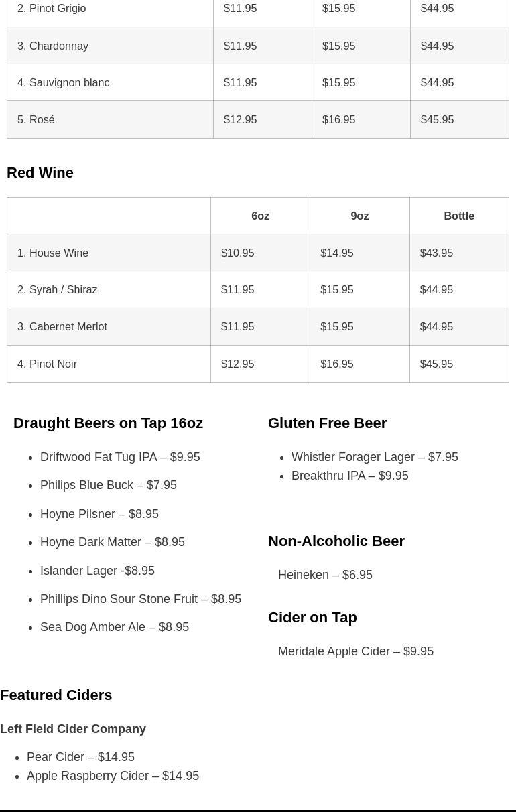The width and height of the screenshot is (516, 812).
Task: Click the Bottle column header
Action: pos(458,216)
